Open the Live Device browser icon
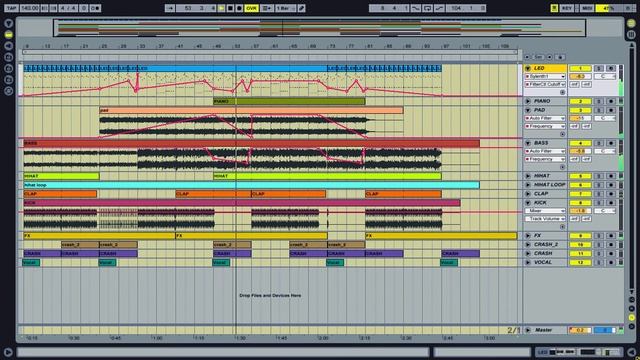 [x=9, y=35]
